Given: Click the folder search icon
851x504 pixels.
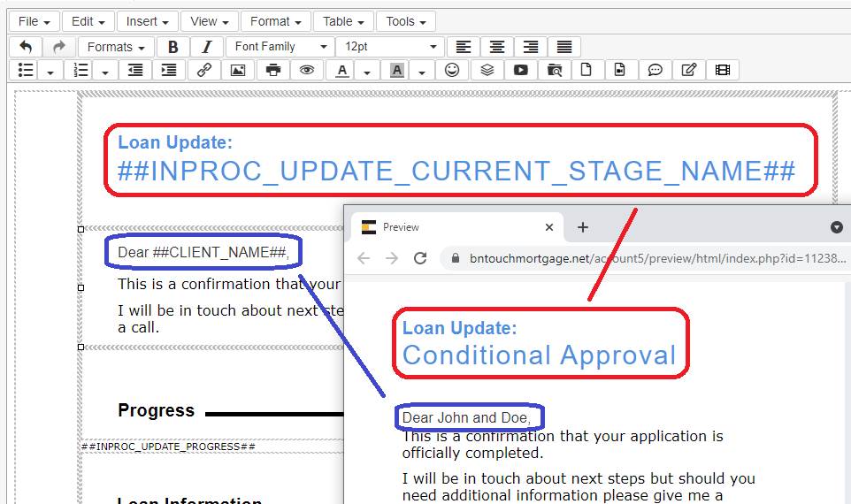Looking at the screenshot, I should [554, 70].
